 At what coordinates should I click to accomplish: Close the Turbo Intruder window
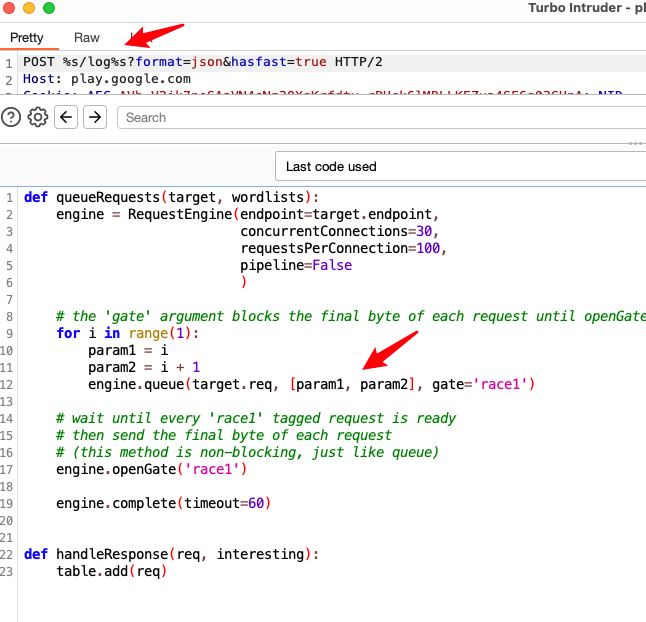tap(9, 8)
